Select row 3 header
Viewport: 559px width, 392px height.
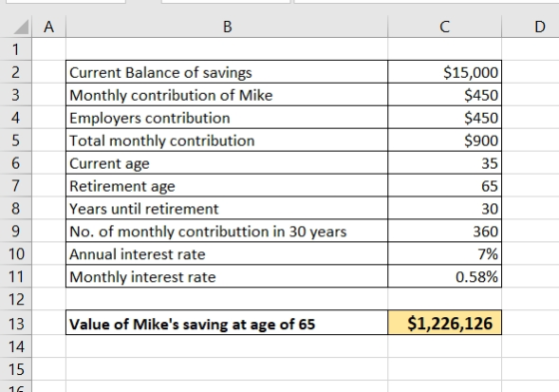point(16,95)
